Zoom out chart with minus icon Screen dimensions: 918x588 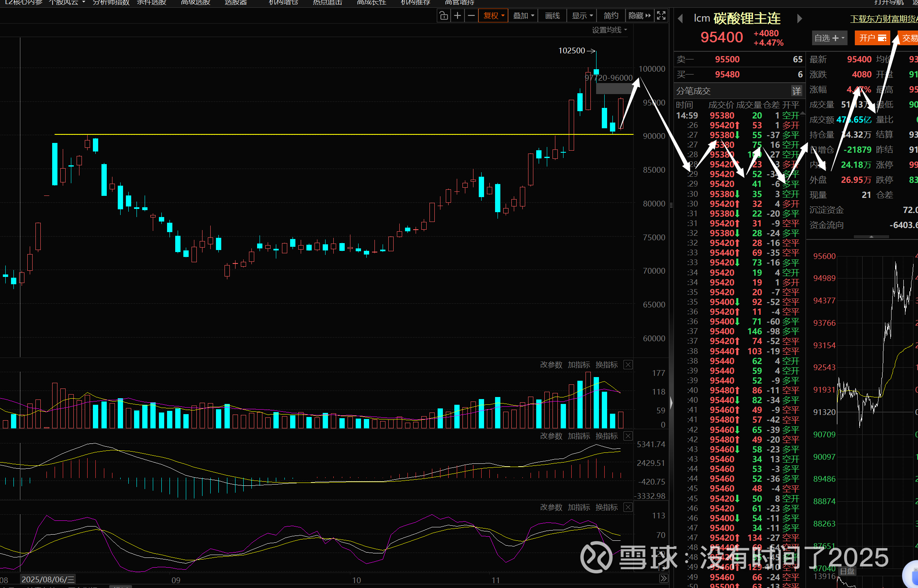(471, 16)
